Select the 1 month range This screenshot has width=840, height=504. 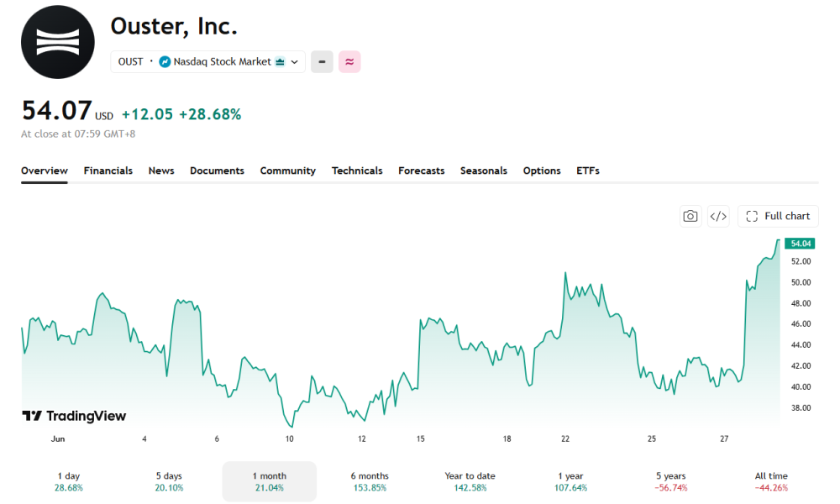(270, 481)
